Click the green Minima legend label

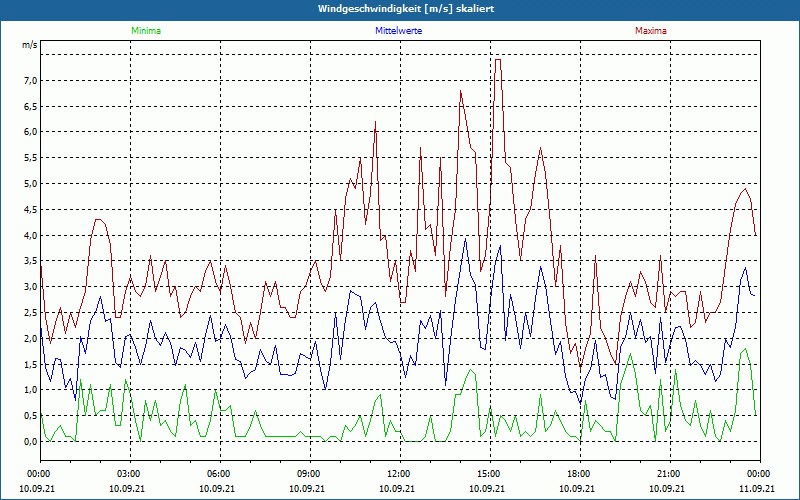(146, 31)
